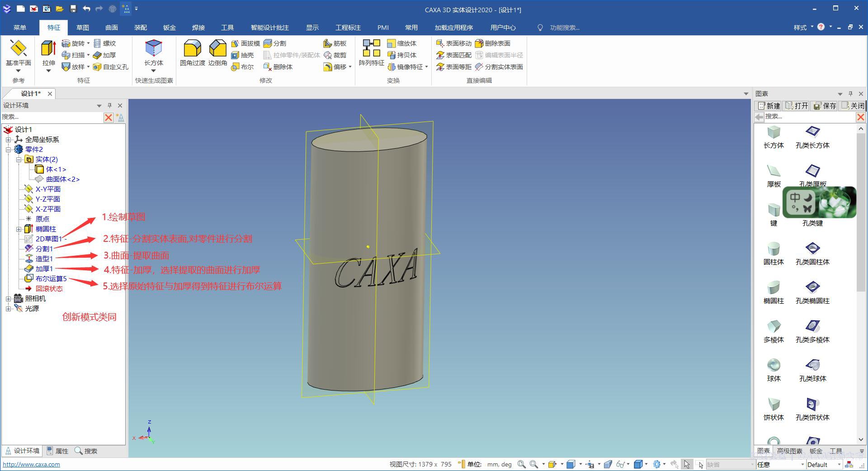Click the 自定义孔 custom hole tool
Image resolution: width=868 pixels, height=471 pixels.
click(x=111, y=67)
